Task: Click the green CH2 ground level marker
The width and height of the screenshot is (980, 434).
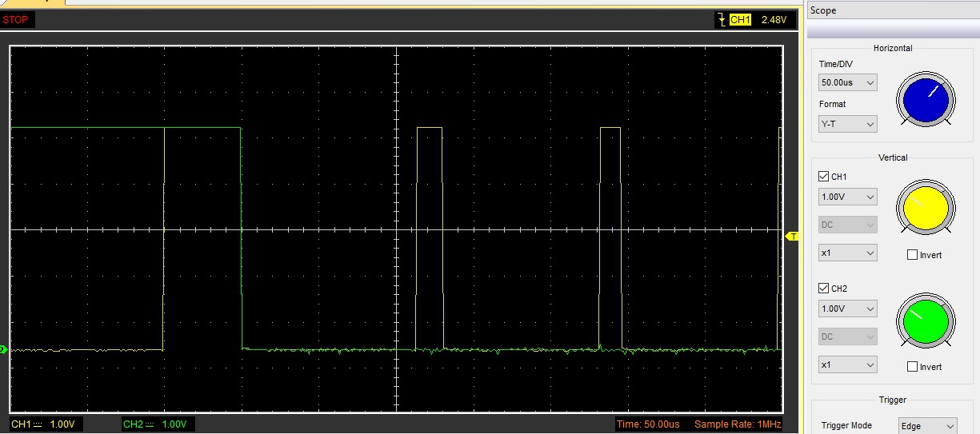Action: coord(3,349)
